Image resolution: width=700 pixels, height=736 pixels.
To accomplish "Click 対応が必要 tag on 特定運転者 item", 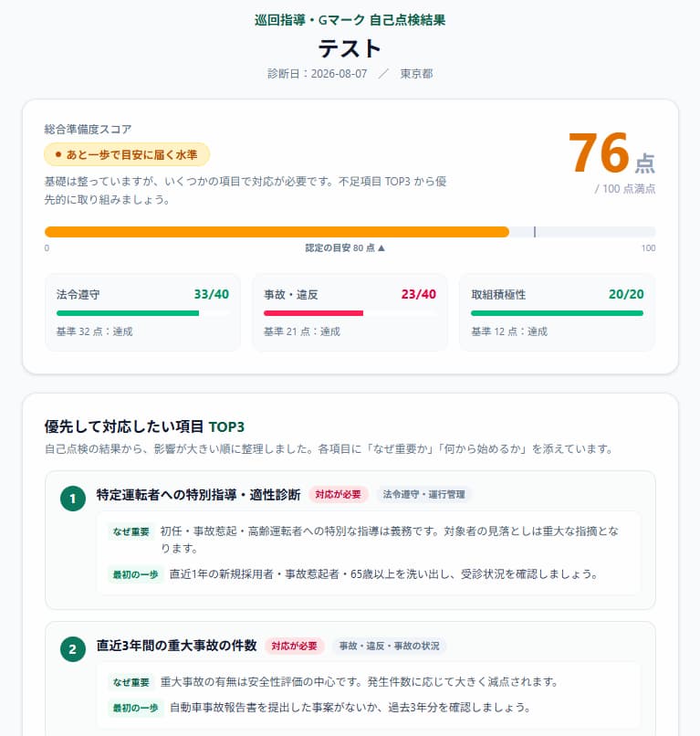I will coord(339,494).
